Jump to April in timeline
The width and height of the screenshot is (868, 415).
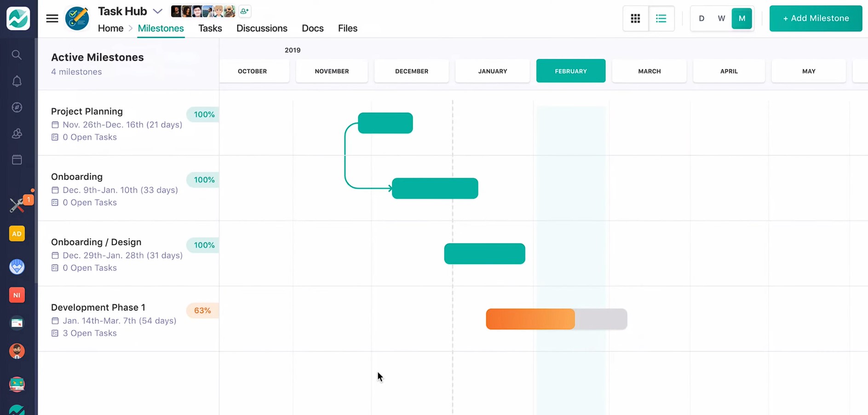click(729, 71)
